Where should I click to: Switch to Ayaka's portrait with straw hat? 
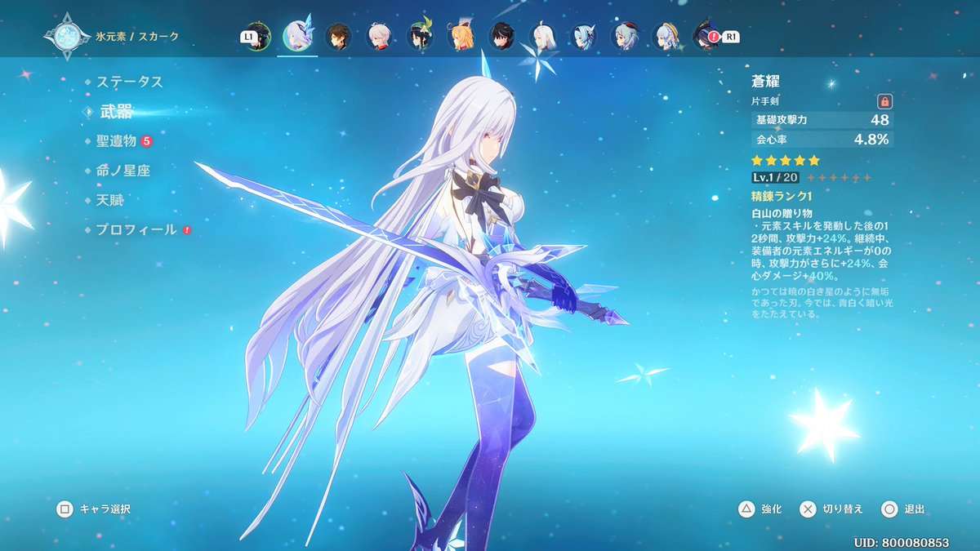coord(666,36)
